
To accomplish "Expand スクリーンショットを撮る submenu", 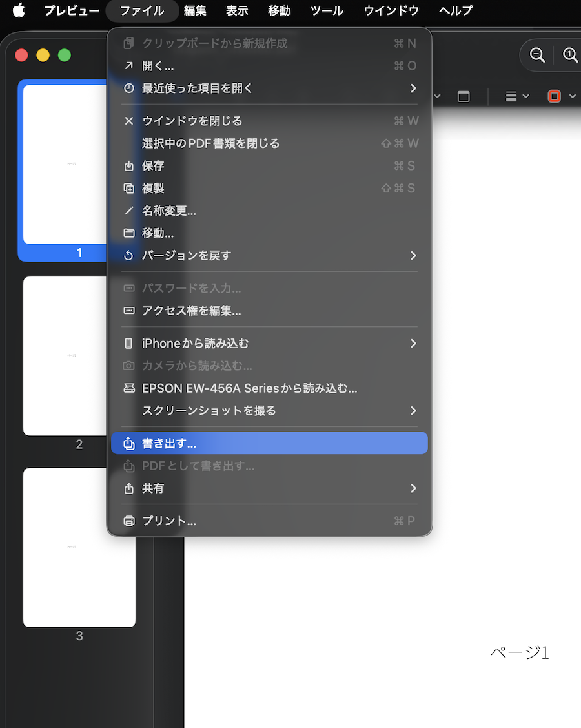I will (269, 411).
